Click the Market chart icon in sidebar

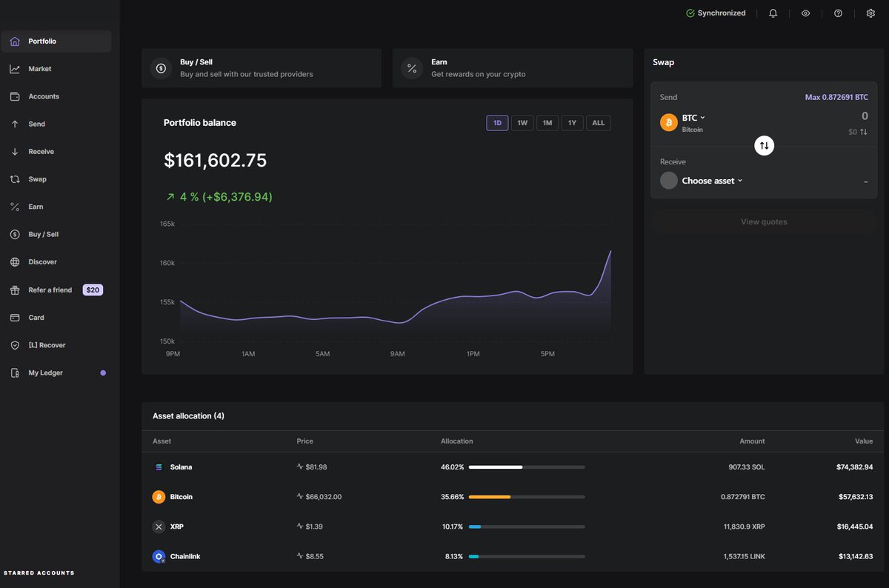point(15,69)
